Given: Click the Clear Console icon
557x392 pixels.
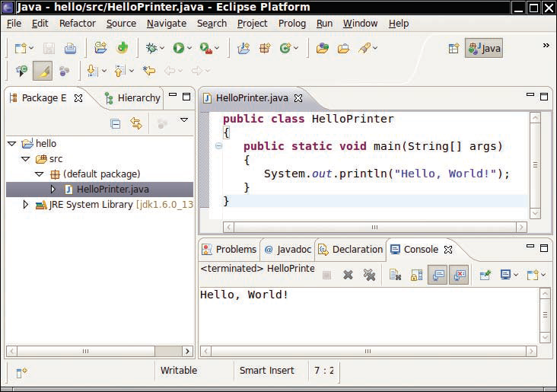Looking at the screenshot, I should click(x=395, y=275).
